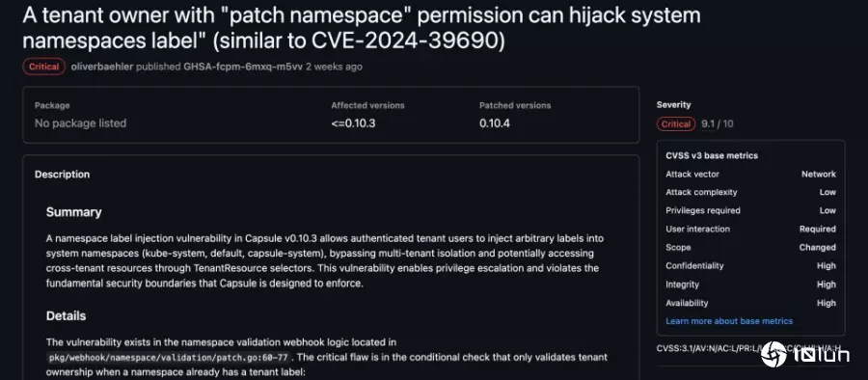Click the Scope Changed metric row
The image size is (868, 380).
point(750,248)
